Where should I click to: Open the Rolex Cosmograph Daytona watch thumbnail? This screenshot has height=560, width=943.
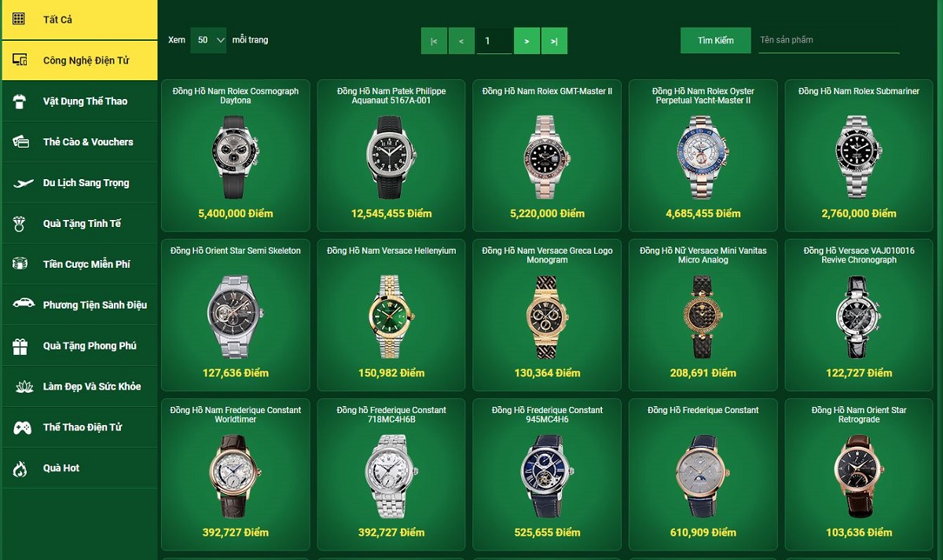236,156
